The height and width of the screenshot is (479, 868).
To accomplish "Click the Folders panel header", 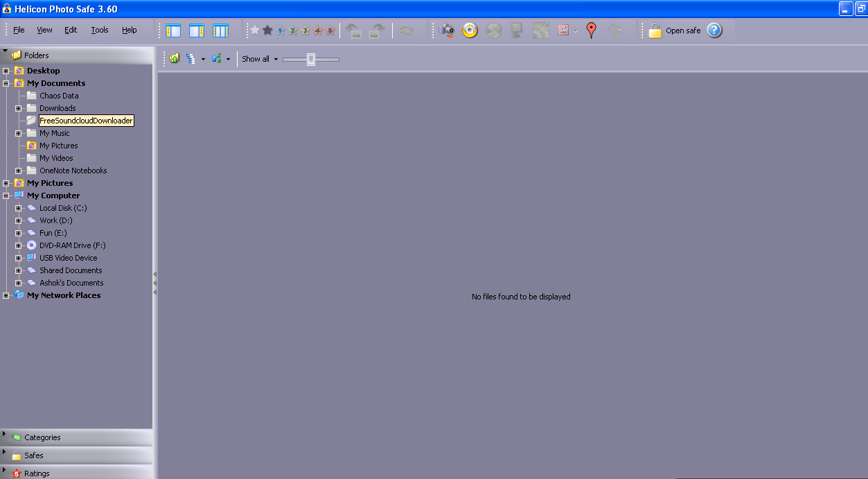I will (x=76, y=55).
